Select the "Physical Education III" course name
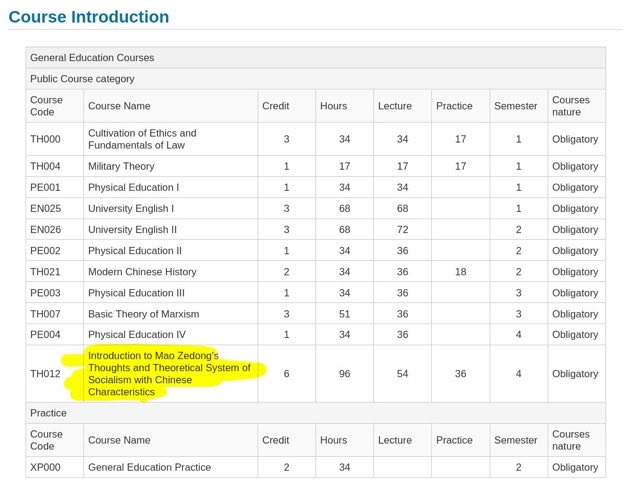 (136, 293)
